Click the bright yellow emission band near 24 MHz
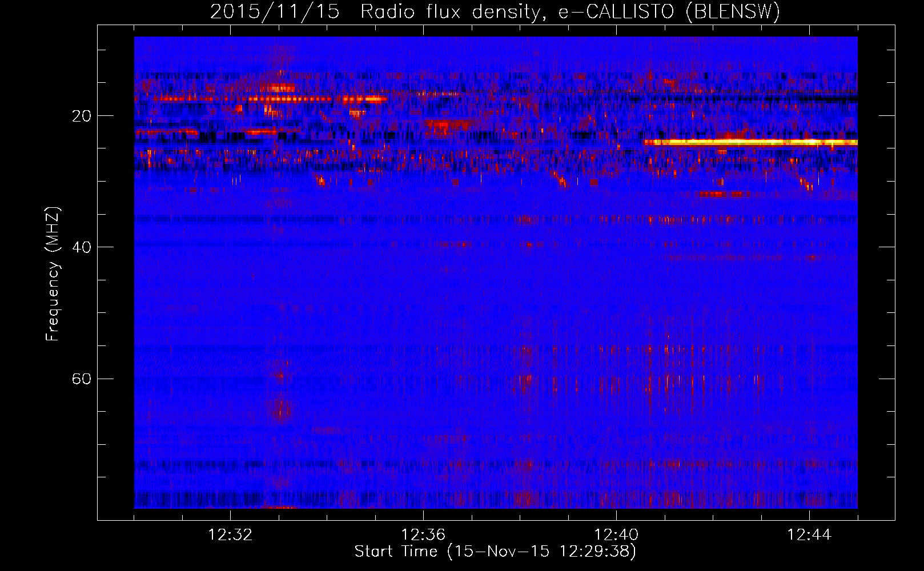924x571 pixels. (x=750, y=142)
